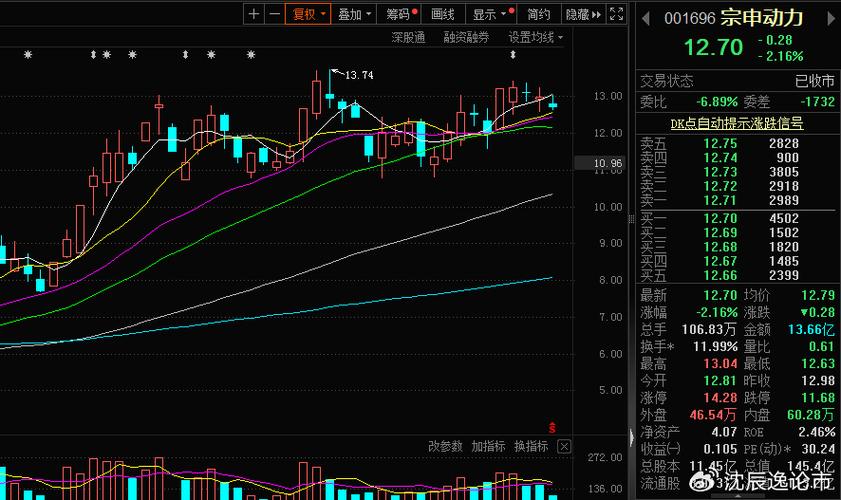The image size is (841, 500).
Task: Select 买五 bid price 12.66
Action: coord(720,276)
